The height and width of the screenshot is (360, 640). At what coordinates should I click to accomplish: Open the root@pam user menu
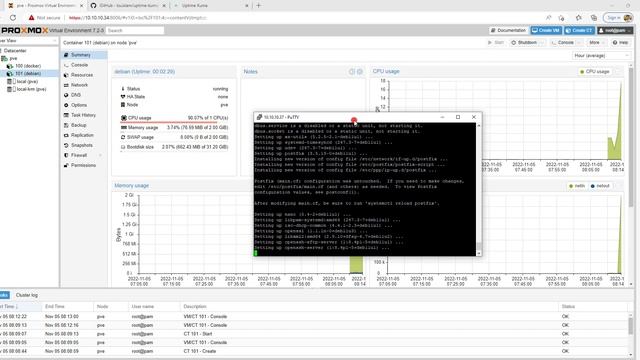615,30
